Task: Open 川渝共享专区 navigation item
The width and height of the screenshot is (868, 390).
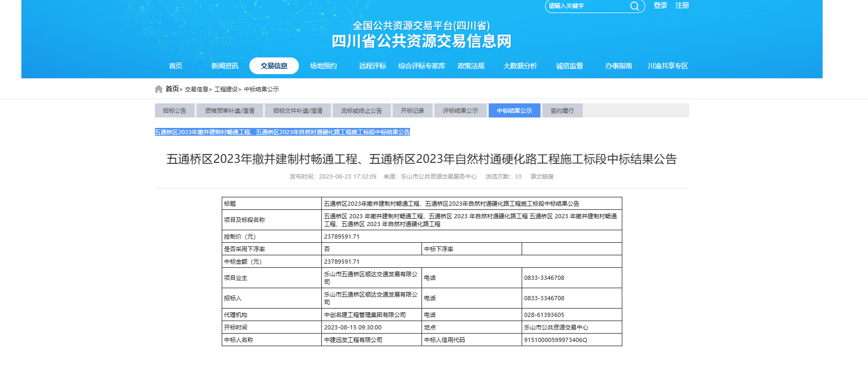Action: (x=668, y=66)
